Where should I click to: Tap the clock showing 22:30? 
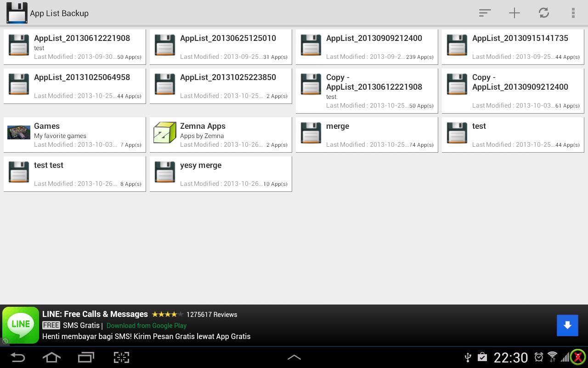511,357
